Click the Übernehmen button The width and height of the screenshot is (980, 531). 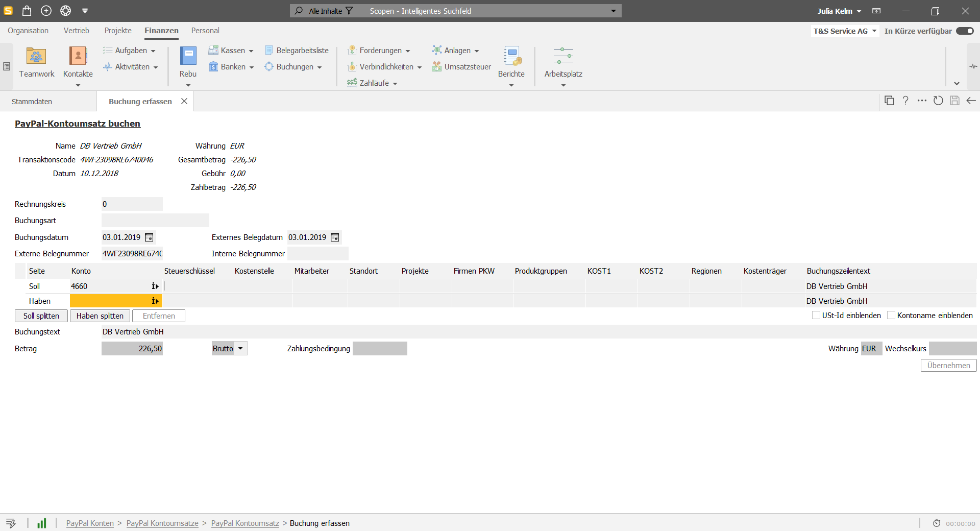click(948, 366)
